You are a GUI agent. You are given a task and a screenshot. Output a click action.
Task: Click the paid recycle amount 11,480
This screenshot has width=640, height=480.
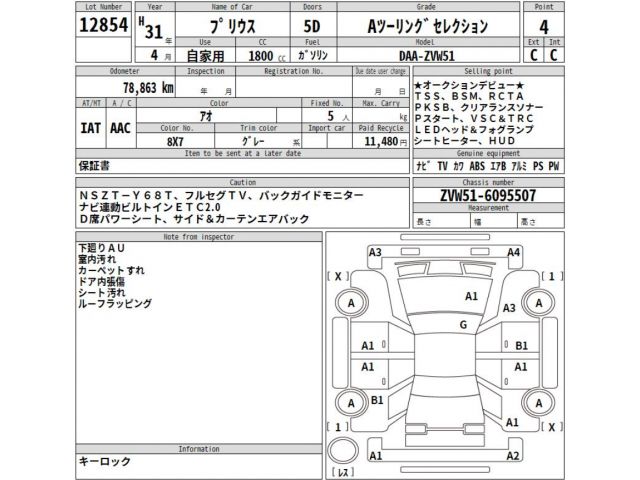pyautogui.click(x=381, y=141)
